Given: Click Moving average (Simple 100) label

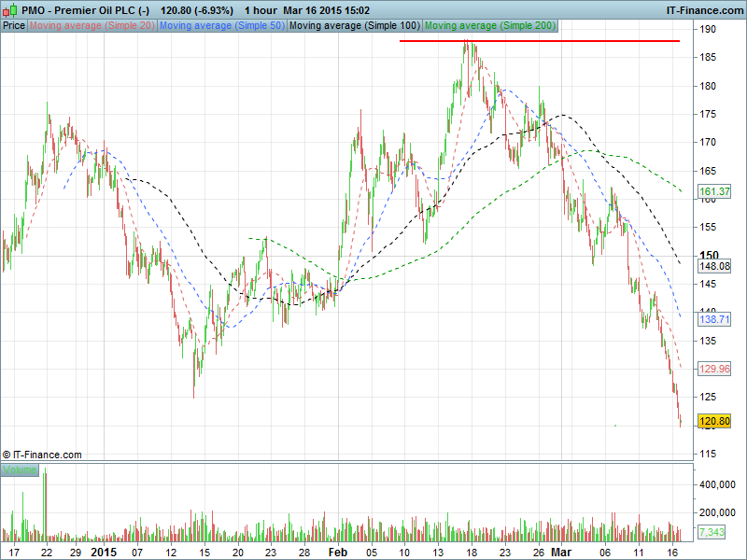Looking at the screenshot, I should click(354, 25).
